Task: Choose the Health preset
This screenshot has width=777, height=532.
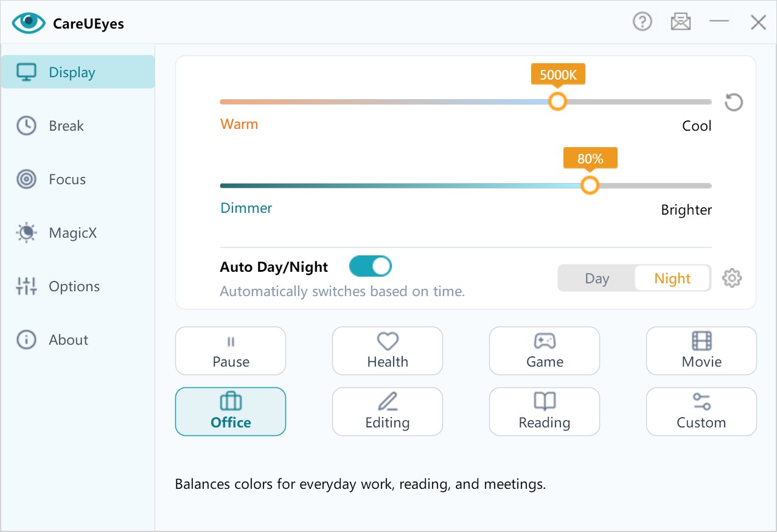Action: (388, 351)
